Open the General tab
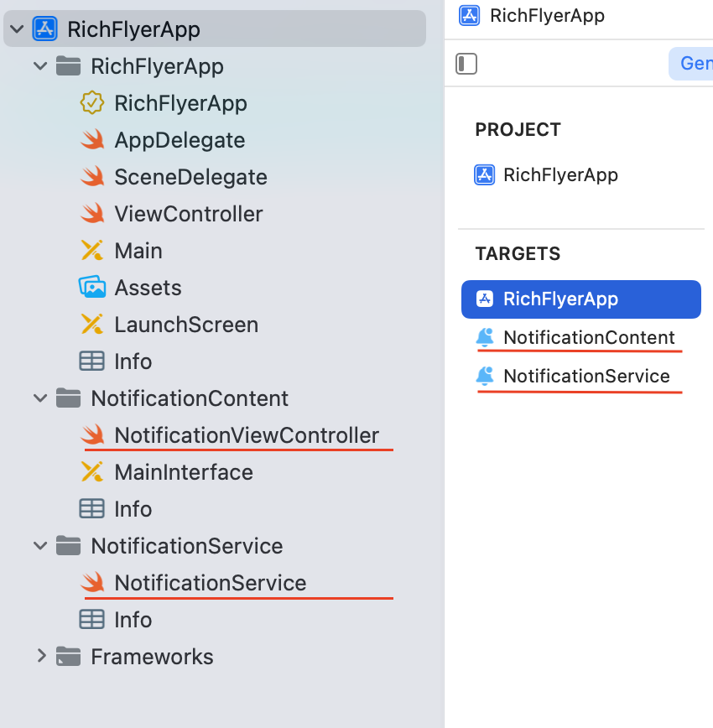The height and width of the screenshot is (728, 713). pyautogui.click(x=695, y=64)
